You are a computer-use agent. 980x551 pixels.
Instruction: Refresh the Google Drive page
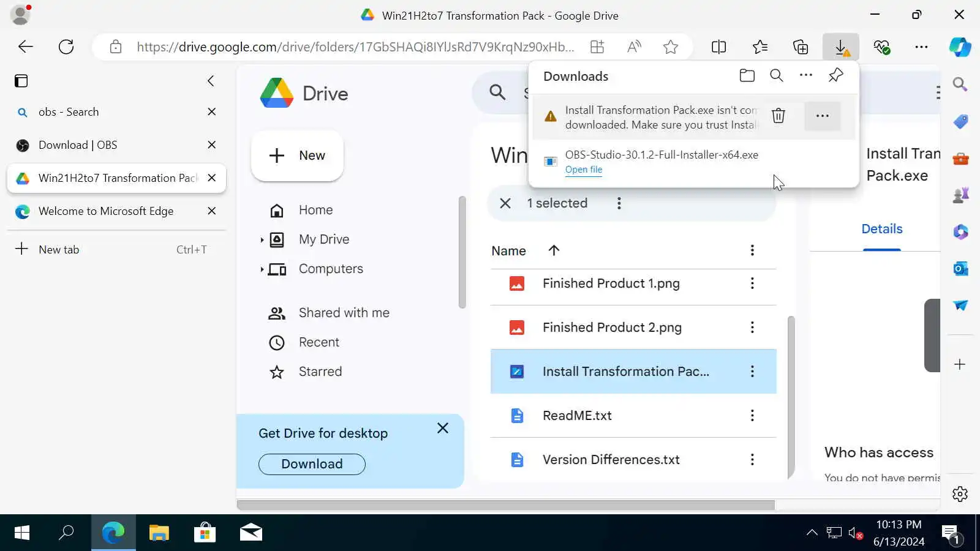click(x=66, y=47)
